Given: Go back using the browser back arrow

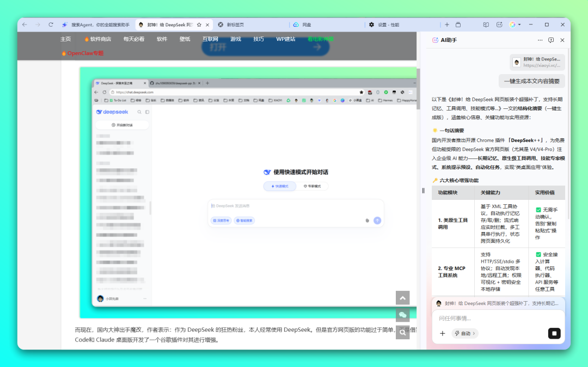Looking at the screenshot, I should tap(24, 25).
